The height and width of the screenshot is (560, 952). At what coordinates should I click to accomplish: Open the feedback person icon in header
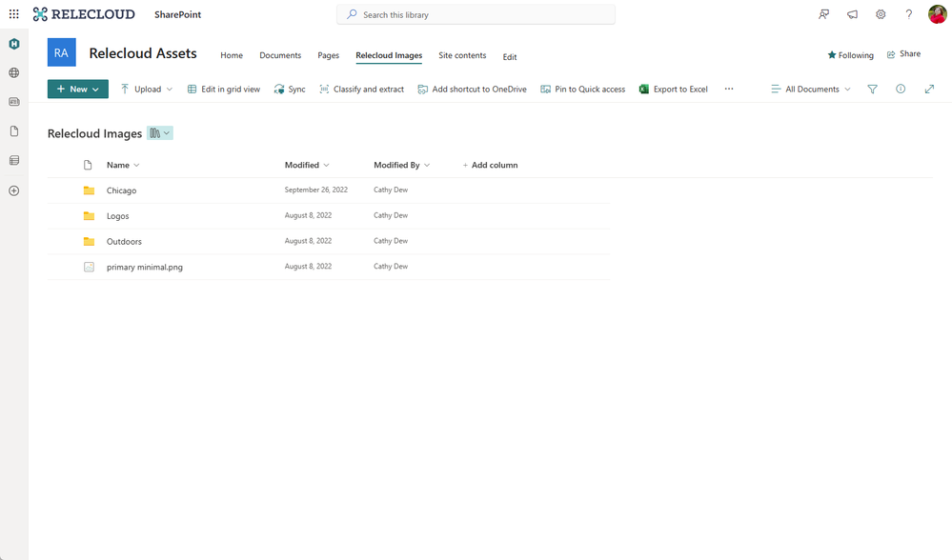tap(823, 14)
